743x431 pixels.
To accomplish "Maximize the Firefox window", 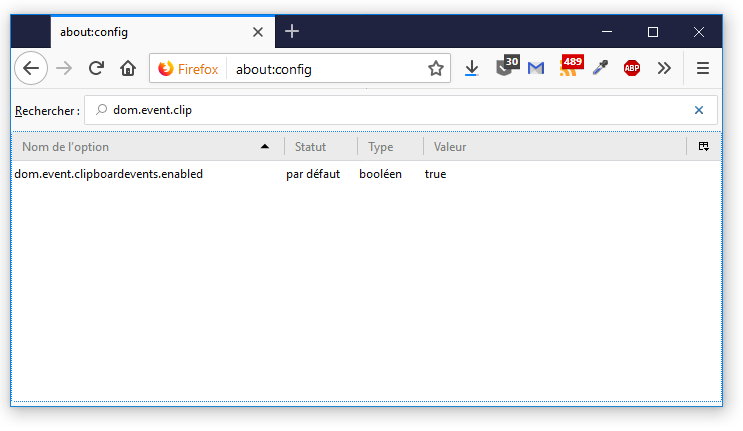I will [653, 32].
